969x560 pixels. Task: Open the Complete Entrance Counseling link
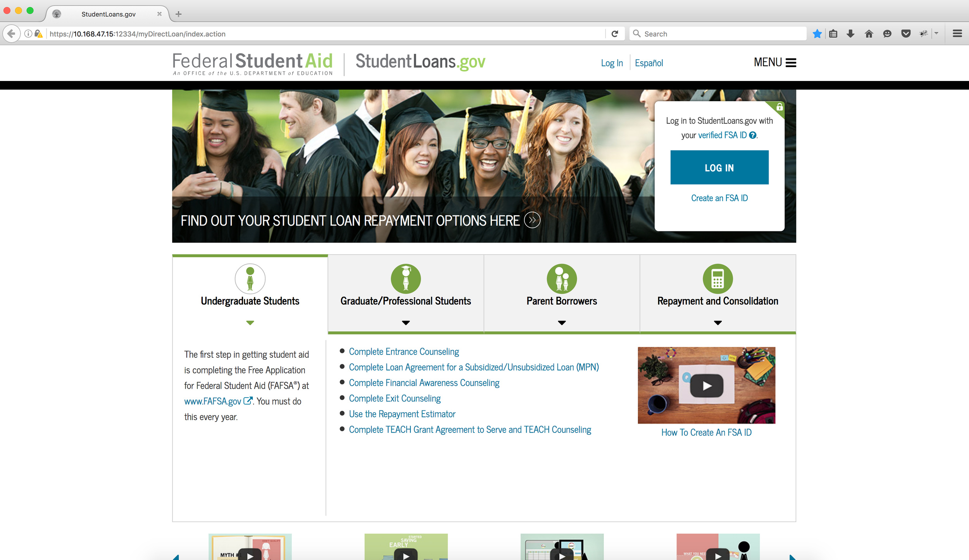coord(404,352)
